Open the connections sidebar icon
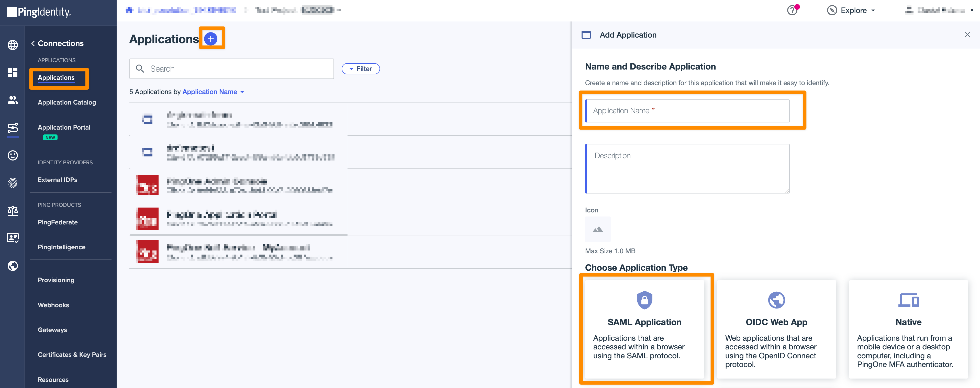980x388 pixels. tap(13, 128)
